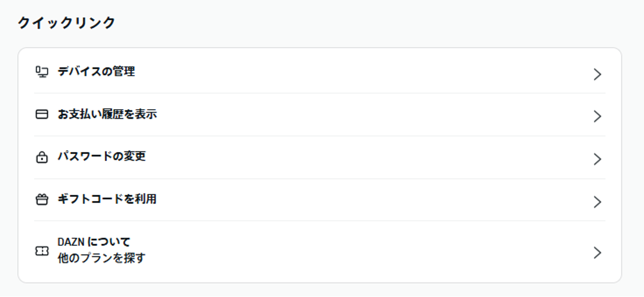644x297 pixels.
Task: Click the padlock icon for password change
Action: [x=42, y=157]
